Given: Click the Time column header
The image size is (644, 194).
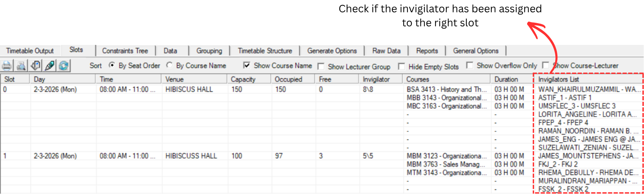Looking at the screenshot, I should [x=129, y=79].
